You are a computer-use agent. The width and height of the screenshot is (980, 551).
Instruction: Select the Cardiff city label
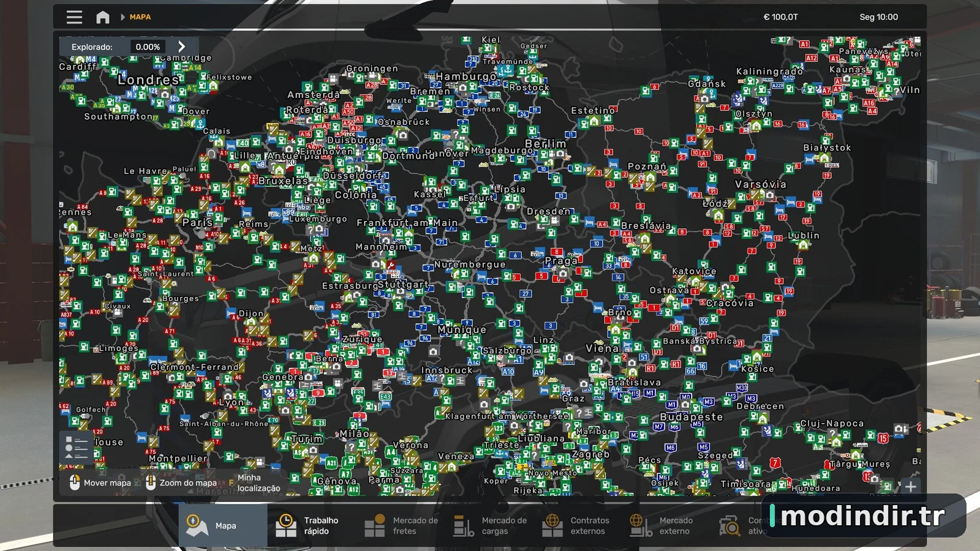coord(78,66)
